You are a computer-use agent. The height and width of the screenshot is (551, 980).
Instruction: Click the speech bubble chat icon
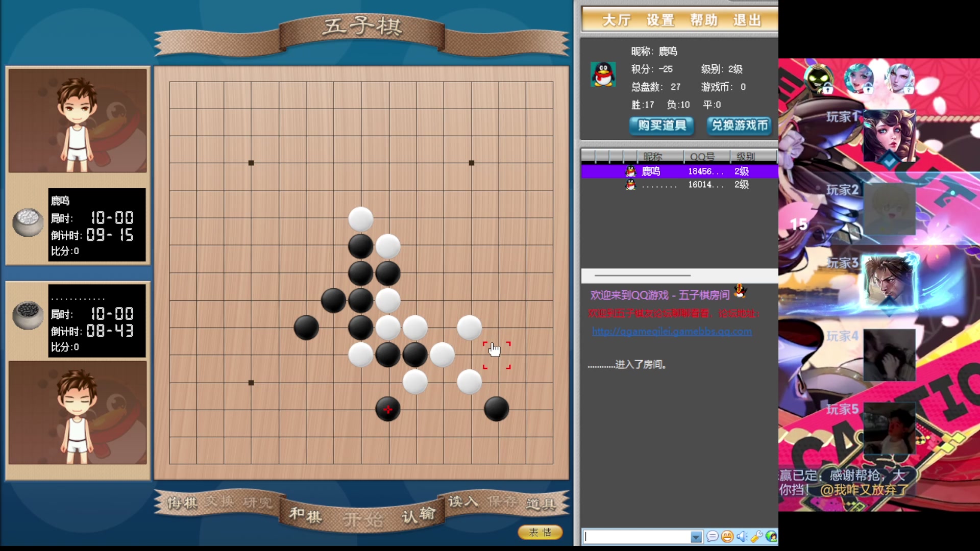713,537
